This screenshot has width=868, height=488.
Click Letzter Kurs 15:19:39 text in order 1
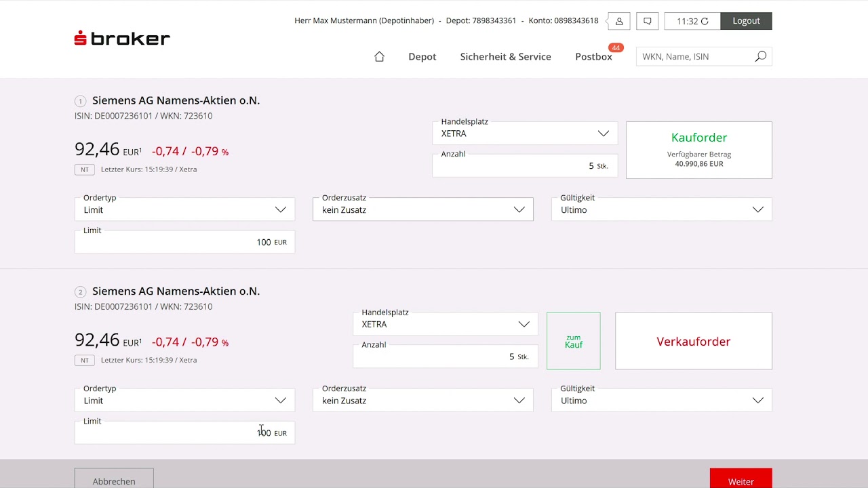pyautogui.click(x=149, y=169)
